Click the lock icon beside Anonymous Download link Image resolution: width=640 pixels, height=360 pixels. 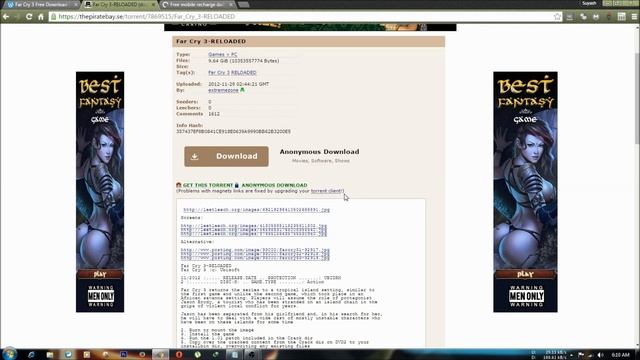pos(237,185)
